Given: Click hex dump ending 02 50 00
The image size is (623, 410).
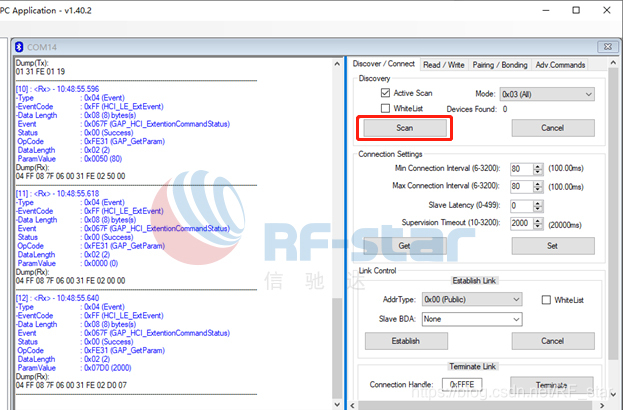Looking at the screenshot, I should pos(70,176).
